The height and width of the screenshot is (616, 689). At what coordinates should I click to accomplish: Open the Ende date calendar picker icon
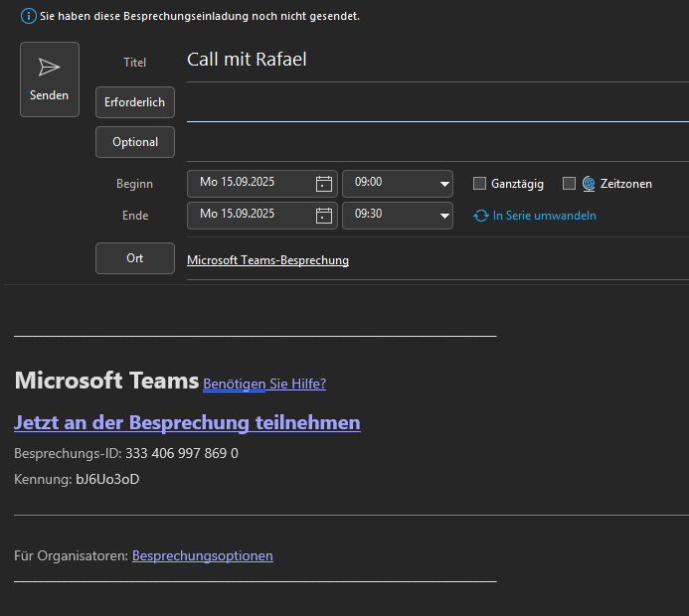(323, 216)
